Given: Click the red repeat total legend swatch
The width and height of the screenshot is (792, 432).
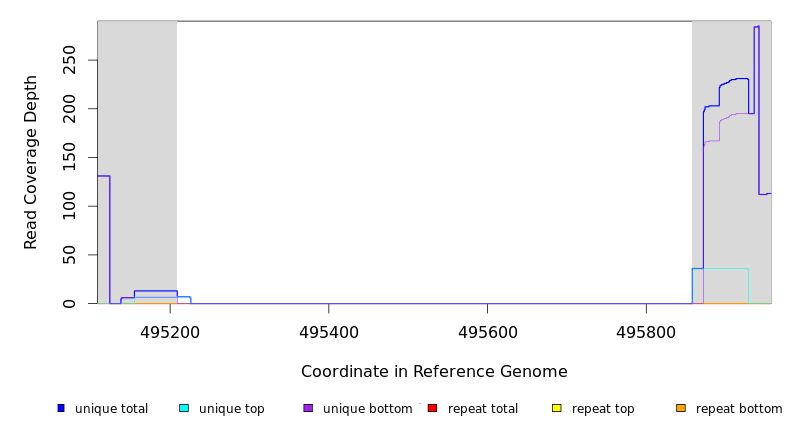Looking at the screenshot, I should pos(432,408).
